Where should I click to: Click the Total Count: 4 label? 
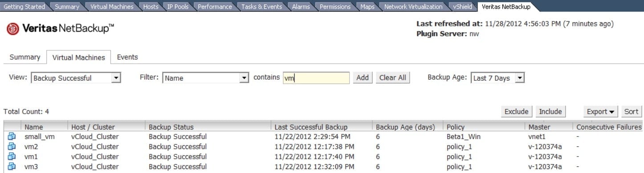coord(26,111)
